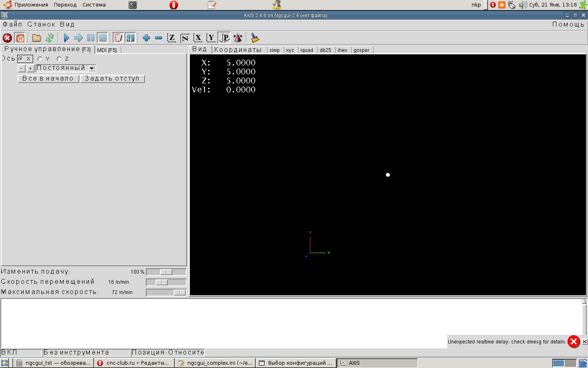Clear the live plot with broom icon

[x=255, y=38]
